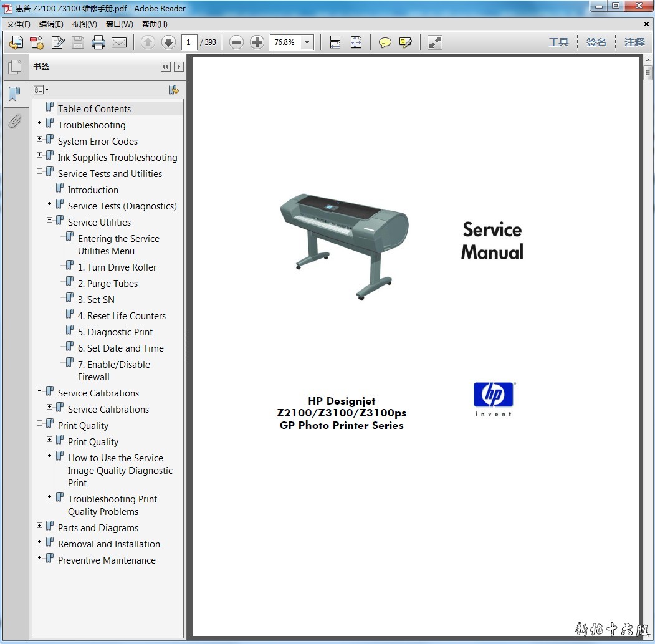The width and height of the screenshot is (655, 644).
Task: Toggle fit one full page view
Action: (356, 42)
